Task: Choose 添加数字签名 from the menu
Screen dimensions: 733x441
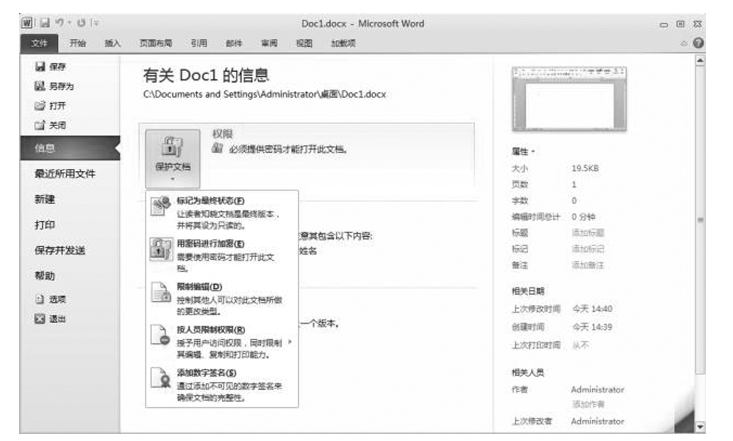Action: click(222, 384)
